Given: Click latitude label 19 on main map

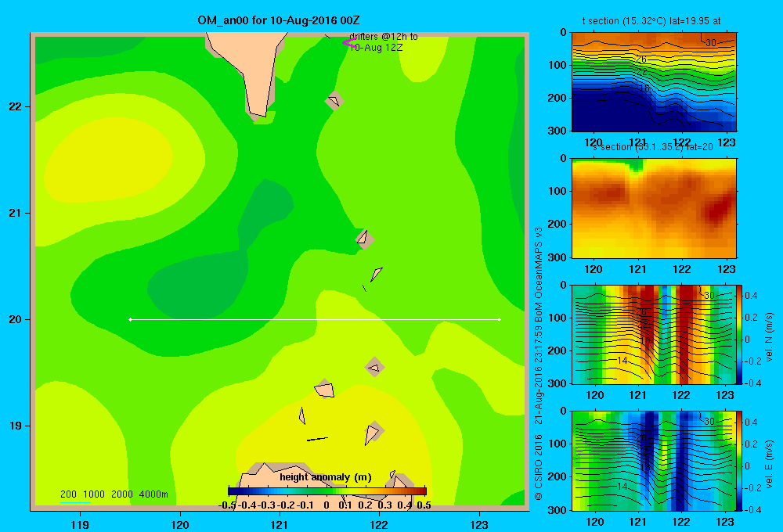Looking at the screenshot, I should [x=16, y=426].
